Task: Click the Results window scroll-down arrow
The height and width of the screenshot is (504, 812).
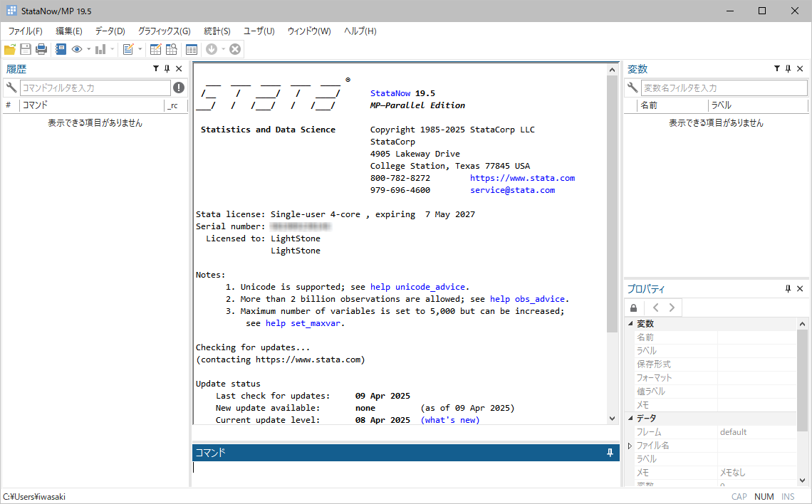Action: pos(612,418)
